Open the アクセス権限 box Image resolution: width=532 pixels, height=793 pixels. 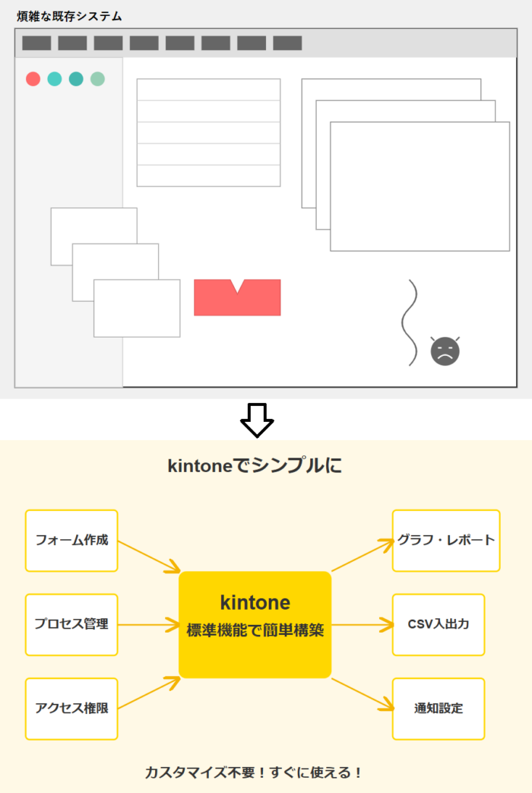tap(71, 709)
